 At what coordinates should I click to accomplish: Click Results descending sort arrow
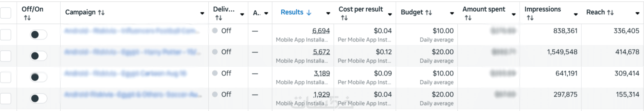click(x=309, y=13)
